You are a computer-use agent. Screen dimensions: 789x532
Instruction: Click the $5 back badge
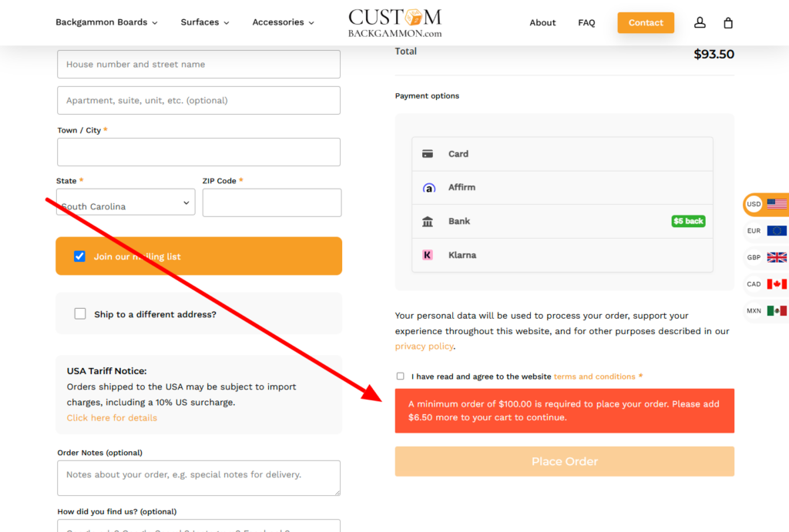click(x=688, y=221)
